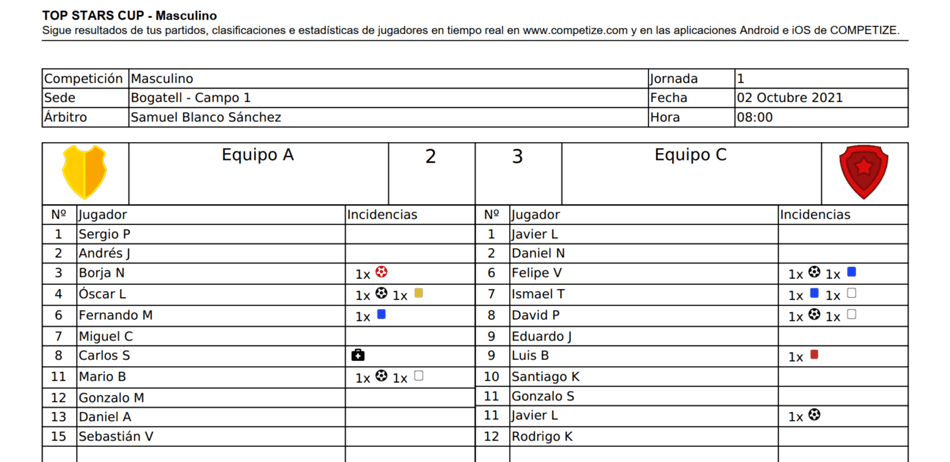This screenshot has width=950, height=462.
Task: Click the goal ball icon for Óscar L
Action: tap(381, 294)
